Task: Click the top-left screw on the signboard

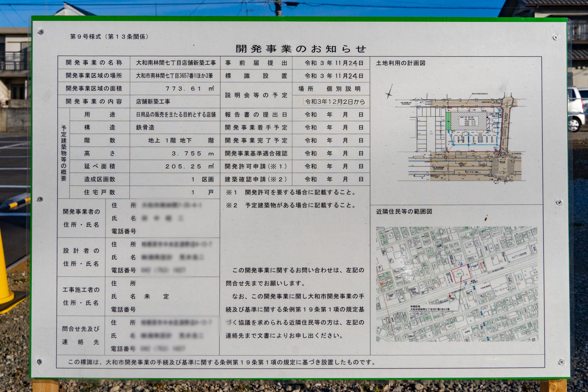Action: coord(41,32)
